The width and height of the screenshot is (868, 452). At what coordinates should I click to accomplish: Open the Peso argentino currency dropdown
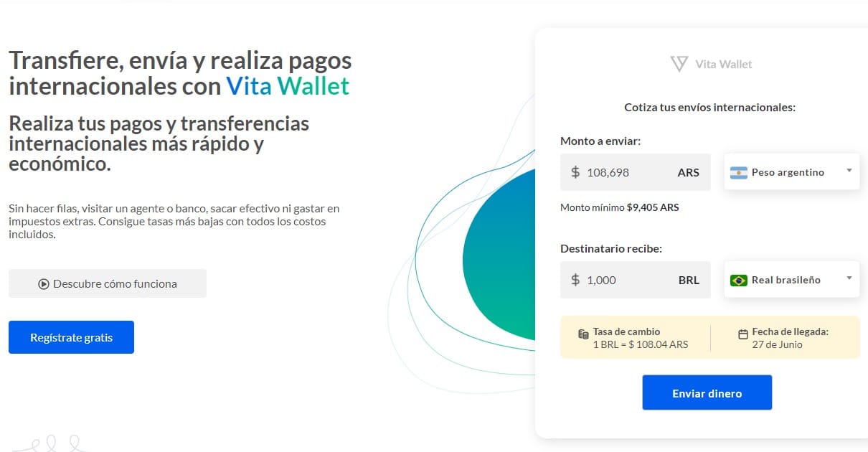(x=792, y=172)
